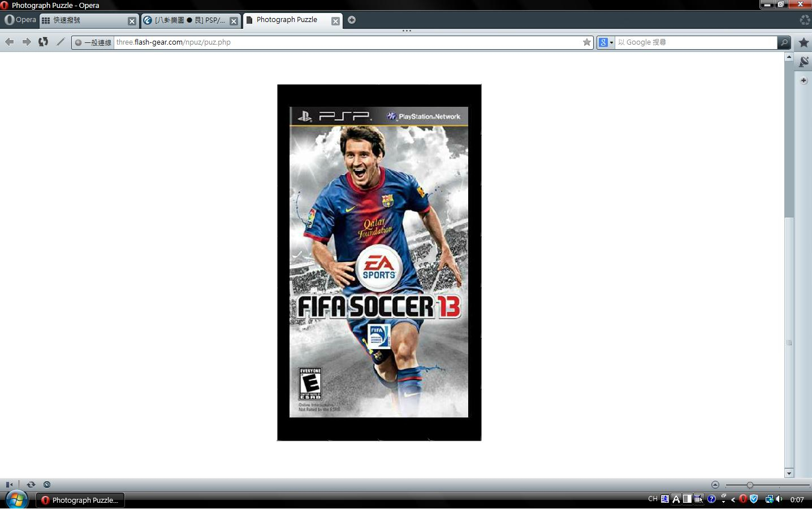Click the sidebar add panel plus button

804,81
